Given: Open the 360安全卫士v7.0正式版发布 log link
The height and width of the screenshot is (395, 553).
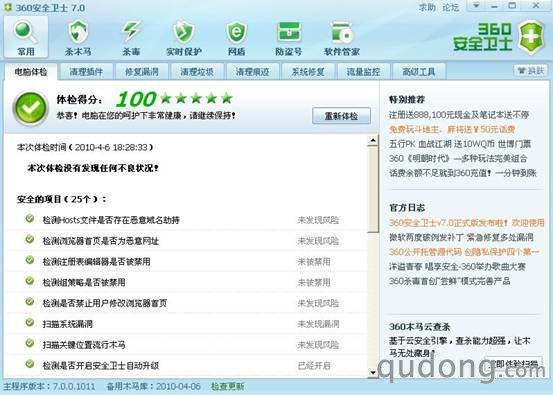Looking at the screenshot, I should coord(467,223).
